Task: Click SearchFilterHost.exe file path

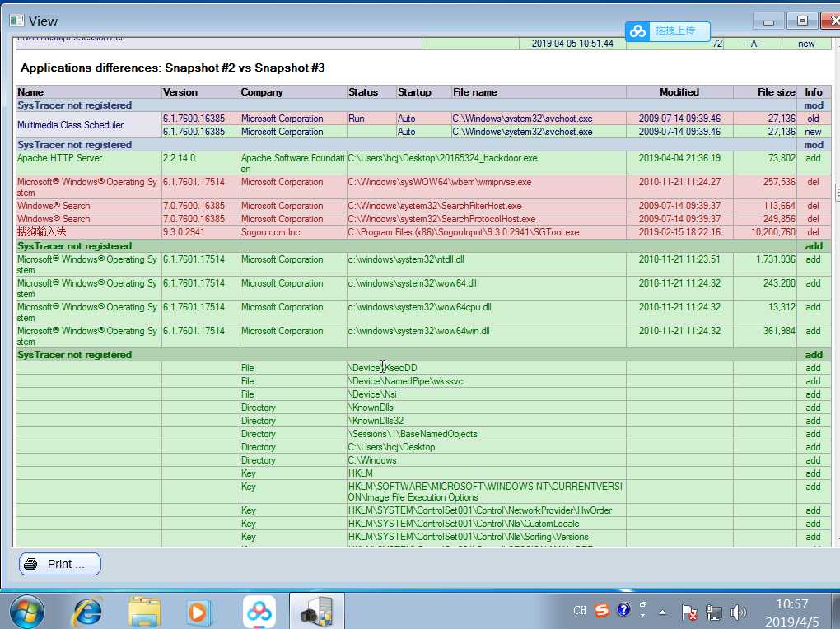Action: 435,206
